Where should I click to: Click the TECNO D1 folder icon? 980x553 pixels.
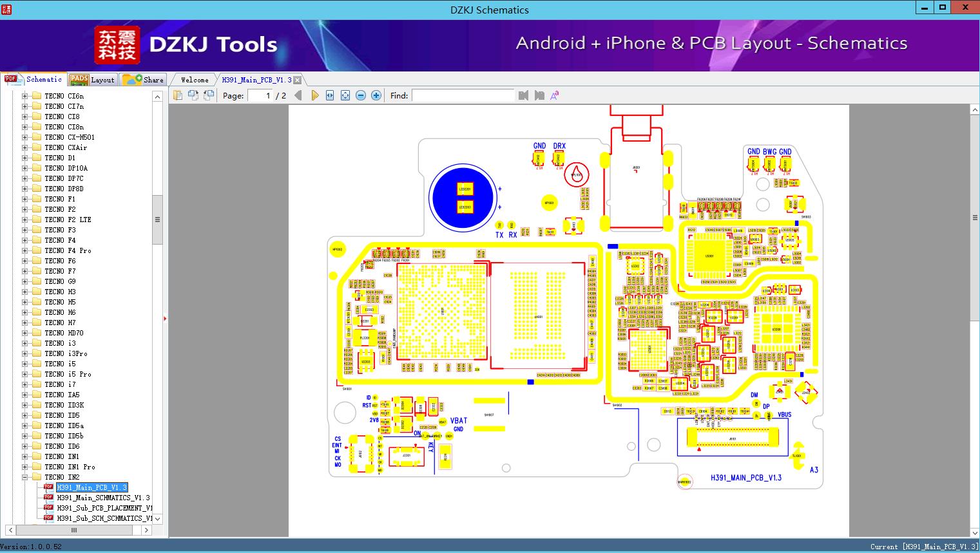pyautogui.click(x=37, y=158)
